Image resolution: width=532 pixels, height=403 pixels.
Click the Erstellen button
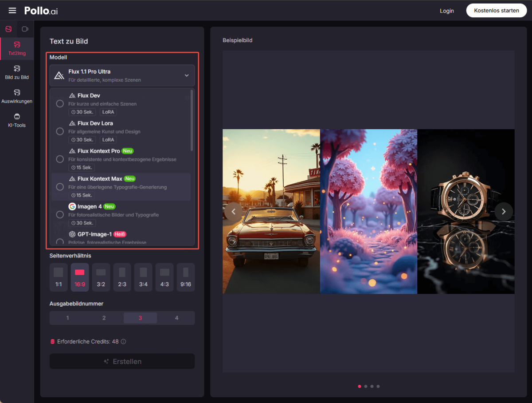coord(122,361)
